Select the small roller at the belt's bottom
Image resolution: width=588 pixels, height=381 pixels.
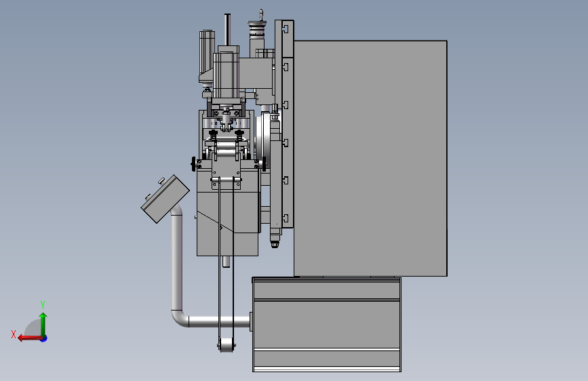pyautogui.click(x=226, y=345)
